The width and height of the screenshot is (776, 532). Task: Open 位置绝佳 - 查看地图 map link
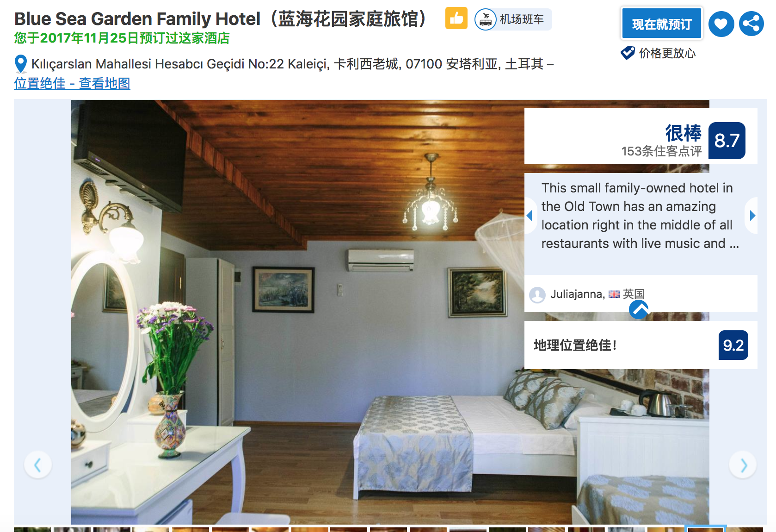(72, 83)
